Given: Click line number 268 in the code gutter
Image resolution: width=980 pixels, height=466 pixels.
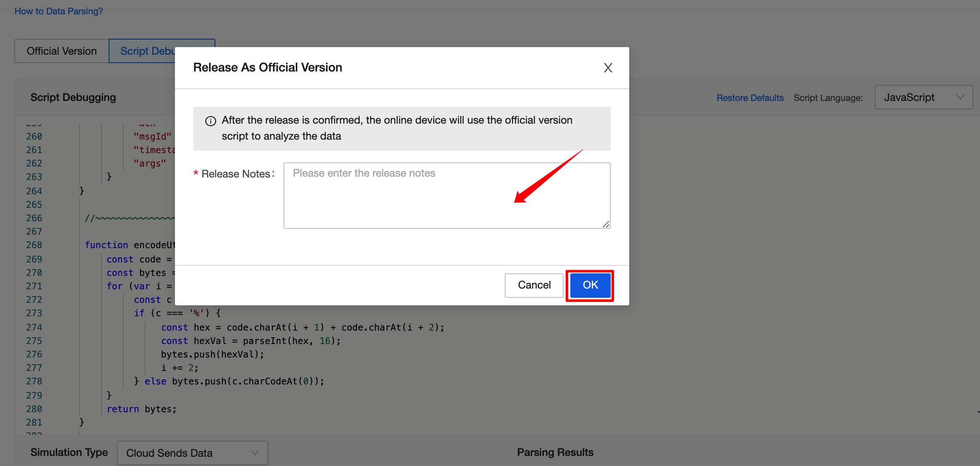Looking at the screenshot, I should pyautogui.click(x=34, y=245).
